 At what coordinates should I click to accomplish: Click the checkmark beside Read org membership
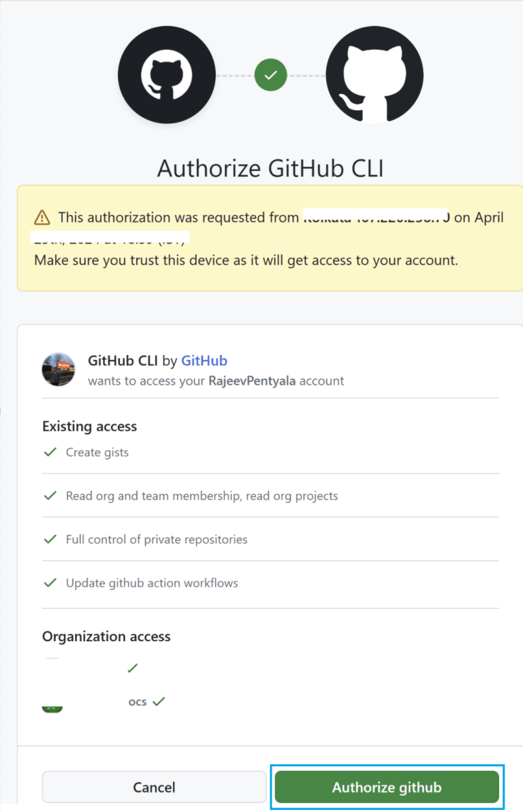coord(50,496)
